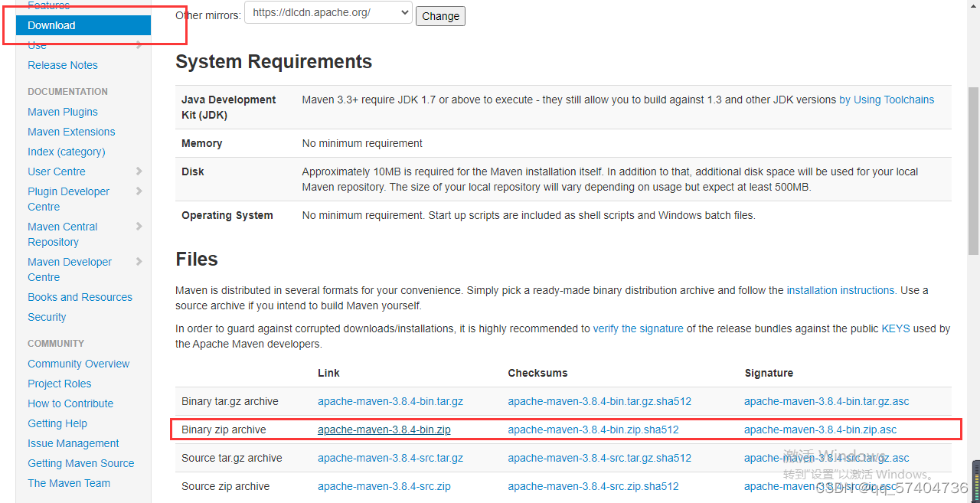Open Index (category) sidebar link

67,152
